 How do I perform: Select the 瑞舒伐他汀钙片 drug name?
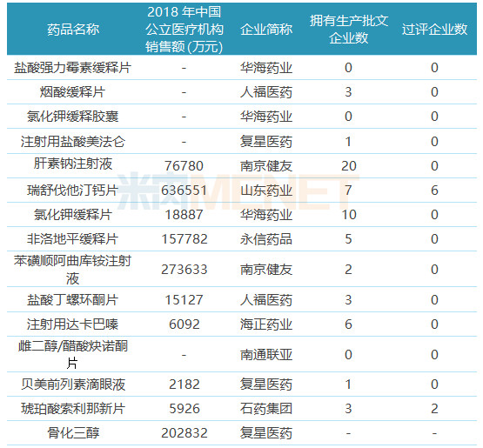tap(73, 191)
